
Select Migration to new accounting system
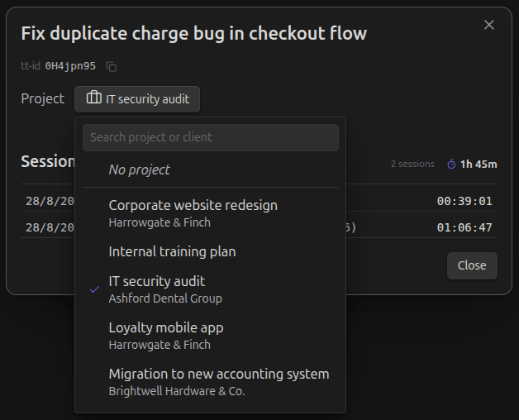[211, 382]
